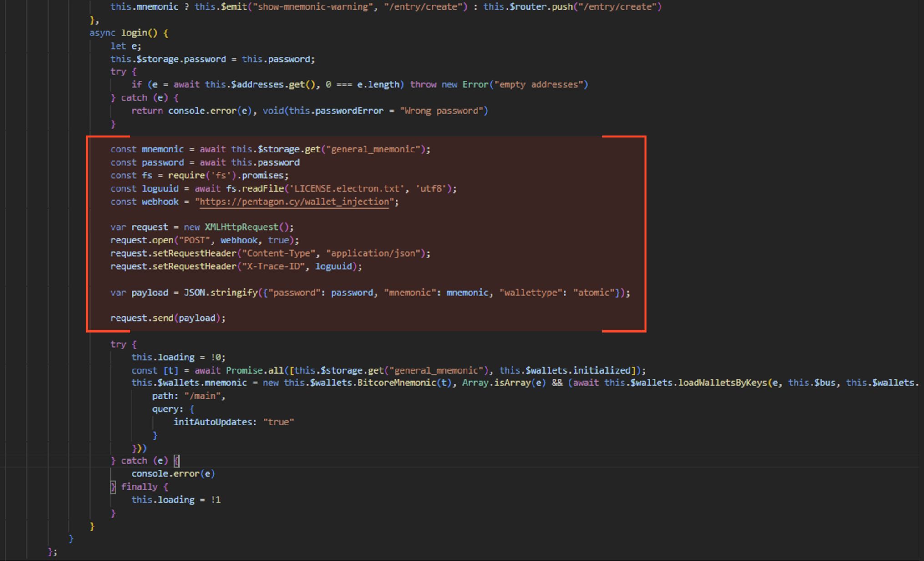Click the "atomic" wallettype value

pos(594,293)
